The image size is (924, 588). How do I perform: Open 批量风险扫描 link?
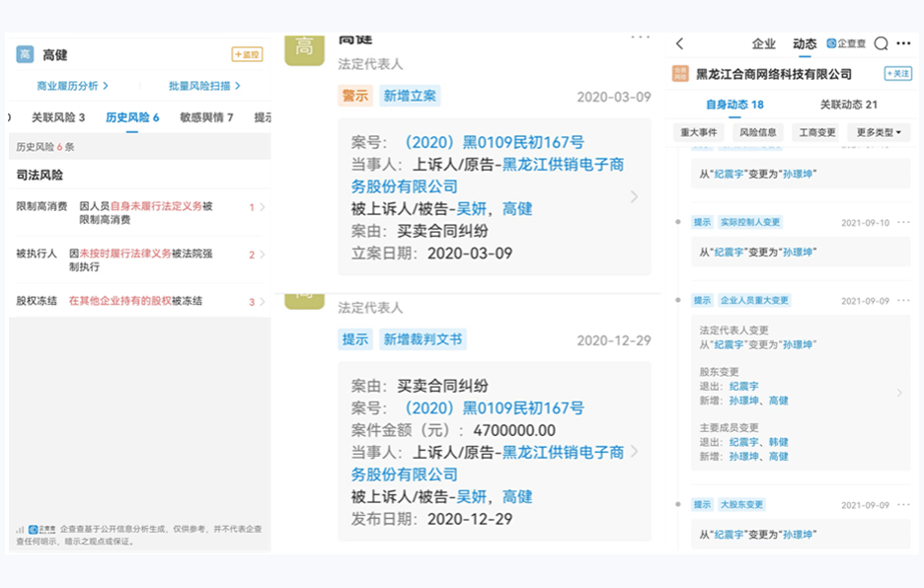tap(205, 86)
